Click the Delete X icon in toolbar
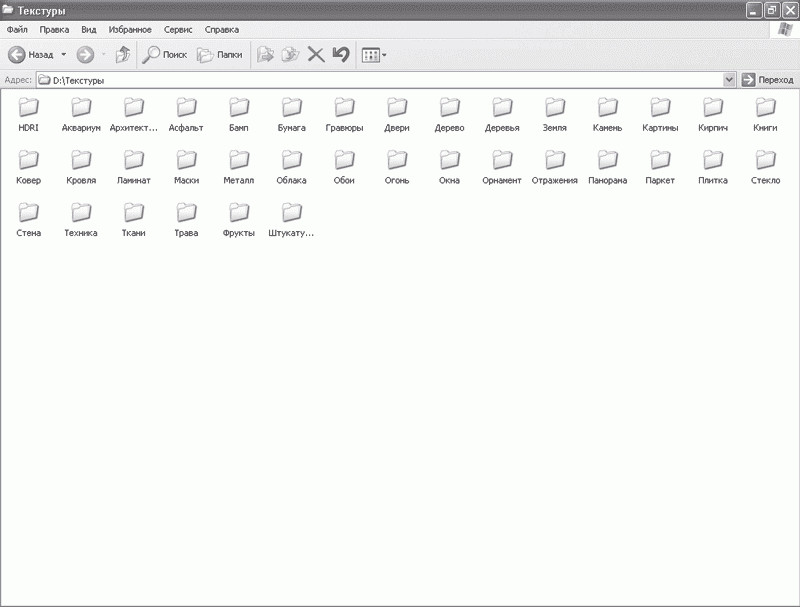Viewport: 800px width, 607px height. 316,55
